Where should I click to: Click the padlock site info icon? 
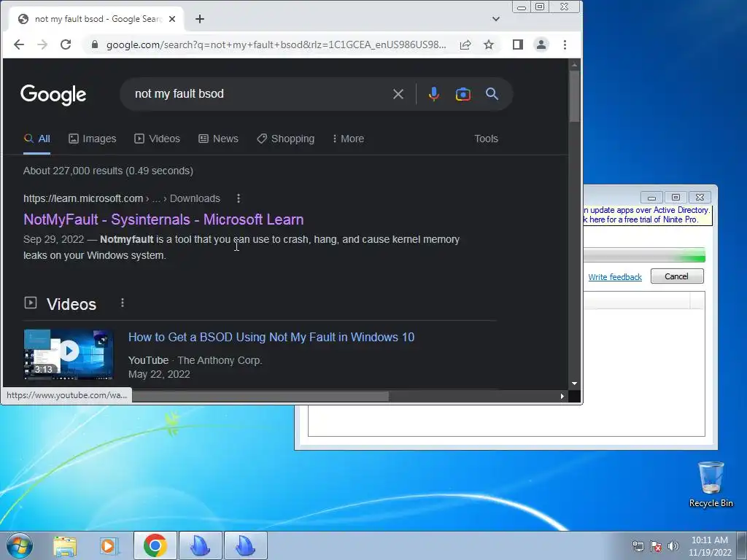[x=95, y=44]
